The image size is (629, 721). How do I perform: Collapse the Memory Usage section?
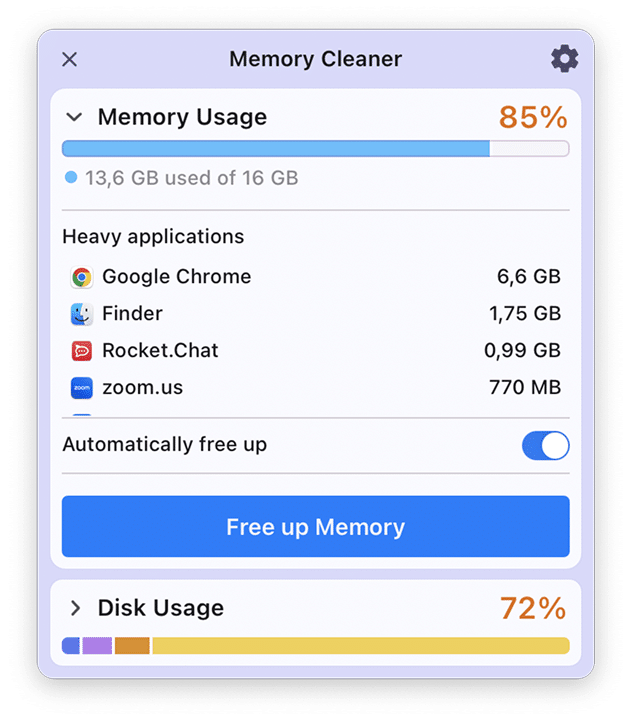point(73,117)
